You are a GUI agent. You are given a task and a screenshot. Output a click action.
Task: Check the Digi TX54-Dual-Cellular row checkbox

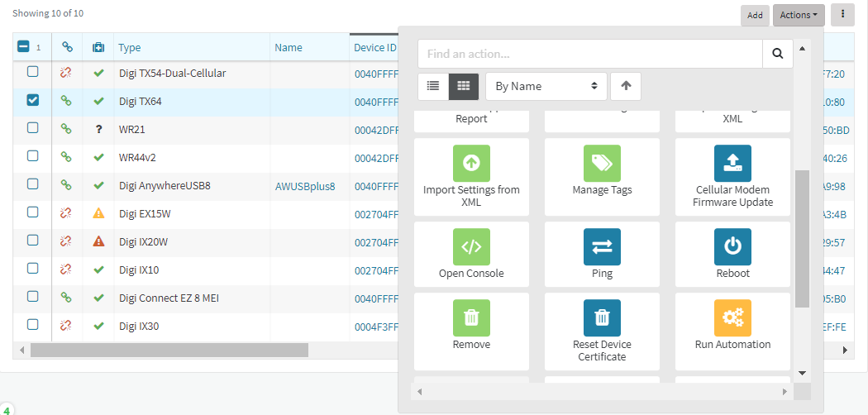tap(33, 71)
